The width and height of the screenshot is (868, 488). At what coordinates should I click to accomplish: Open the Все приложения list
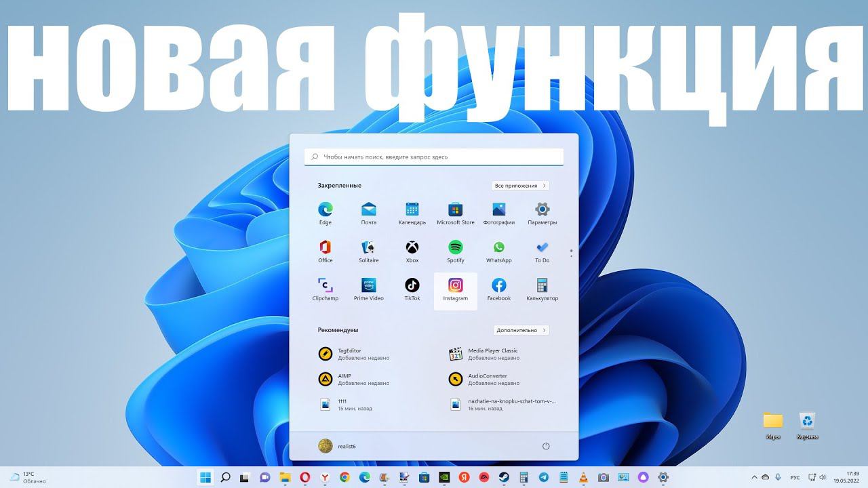[x=520, y=186]
